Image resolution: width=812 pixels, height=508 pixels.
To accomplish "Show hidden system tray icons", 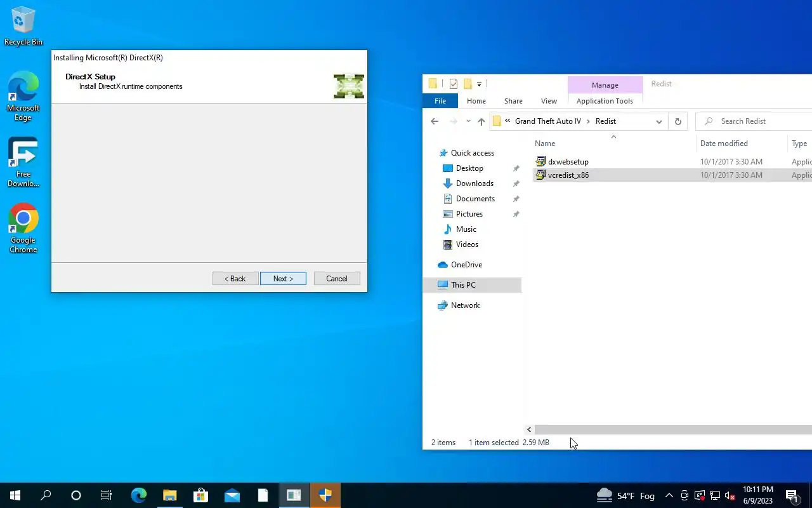I will 669,495.
